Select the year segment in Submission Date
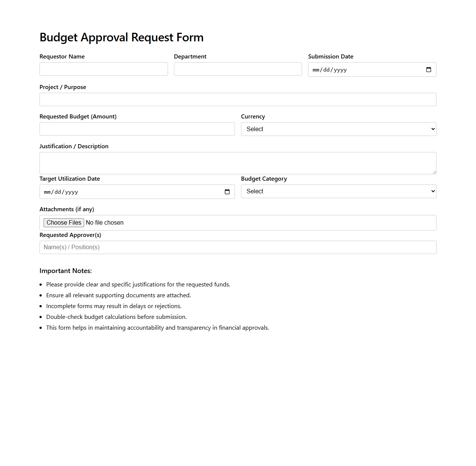Image resolution: width=476 pixels, height=466 pixels. [x=340, y=70]
